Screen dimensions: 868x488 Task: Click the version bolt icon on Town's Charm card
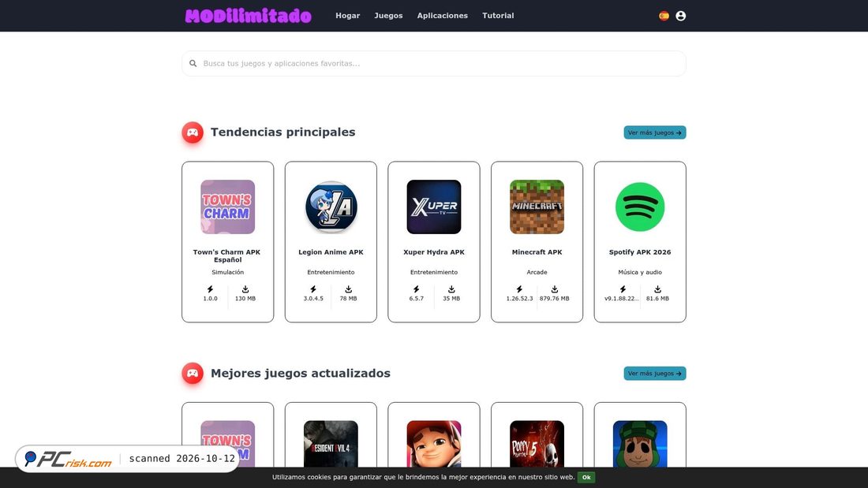coord(211,289)
